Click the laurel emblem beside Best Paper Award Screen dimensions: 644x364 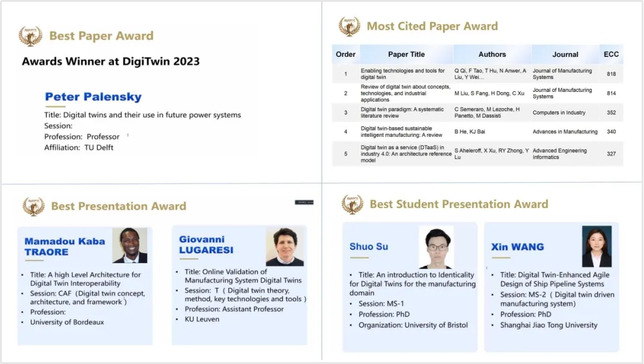(x=30, y=36)
